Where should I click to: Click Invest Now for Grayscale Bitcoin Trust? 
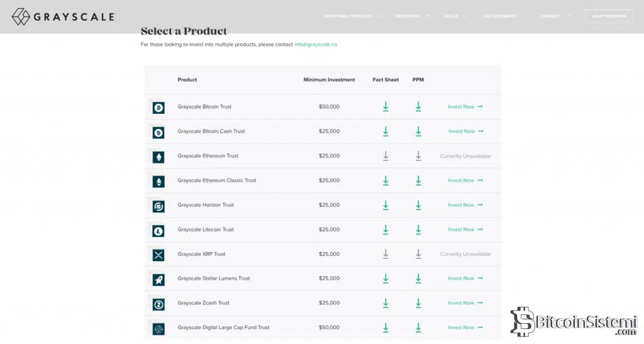(x=465, y=107)
